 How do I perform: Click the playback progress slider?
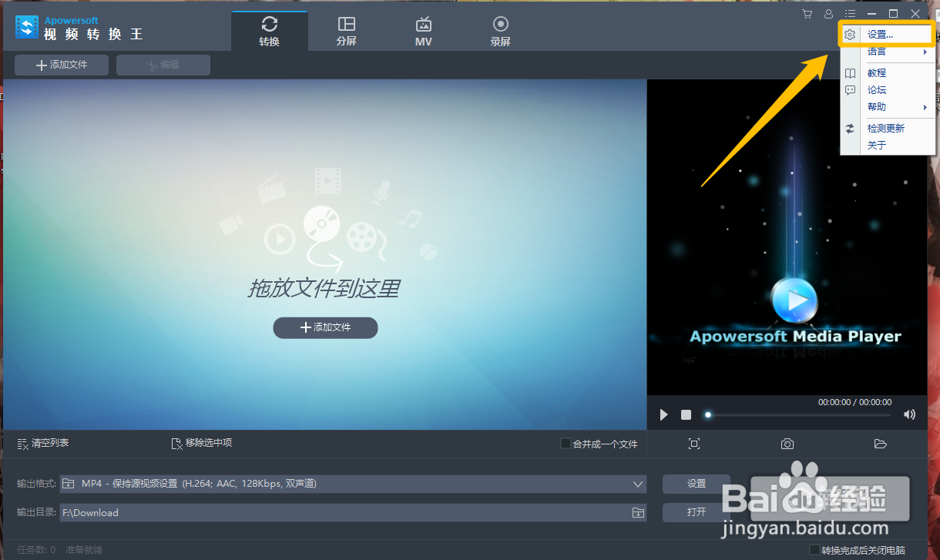(x=797, y=415)
